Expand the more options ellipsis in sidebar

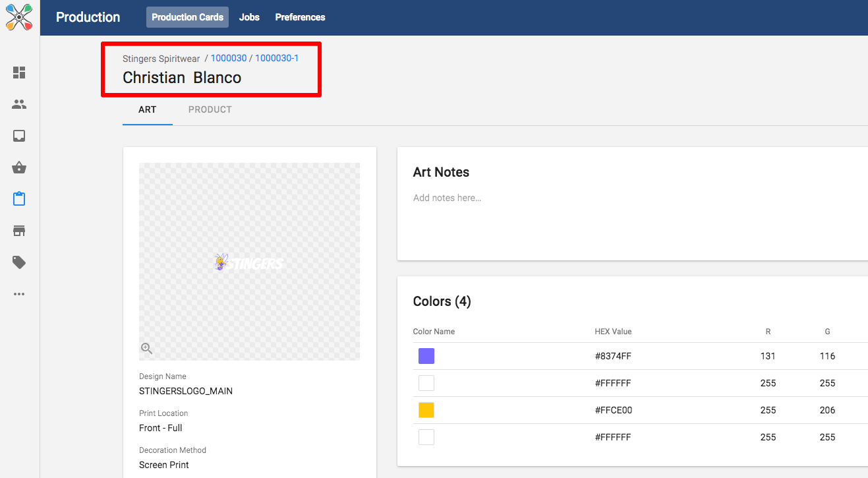19,294
